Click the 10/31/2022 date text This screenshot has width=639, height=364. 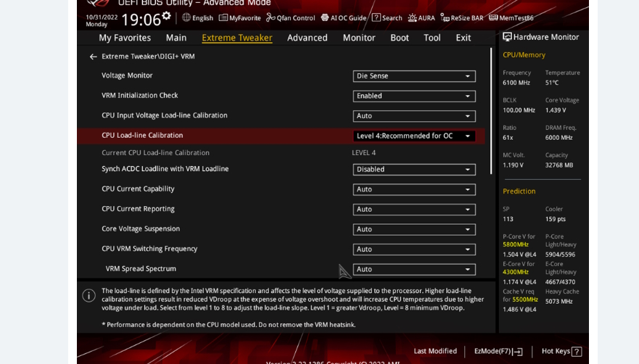tap(102, 17)
